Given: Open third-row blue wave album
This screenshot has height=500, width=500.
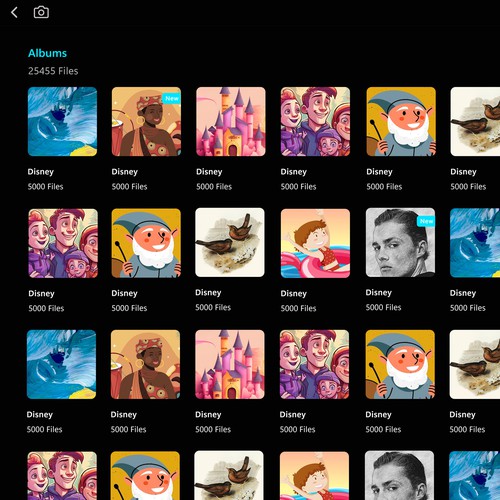Looking at the screenshot, I should tap(61, 364).
